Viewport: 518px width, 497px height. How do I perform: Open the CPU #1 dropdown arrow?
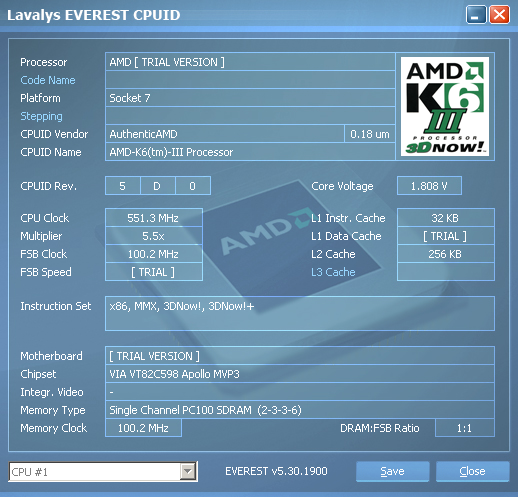point(188,472)
